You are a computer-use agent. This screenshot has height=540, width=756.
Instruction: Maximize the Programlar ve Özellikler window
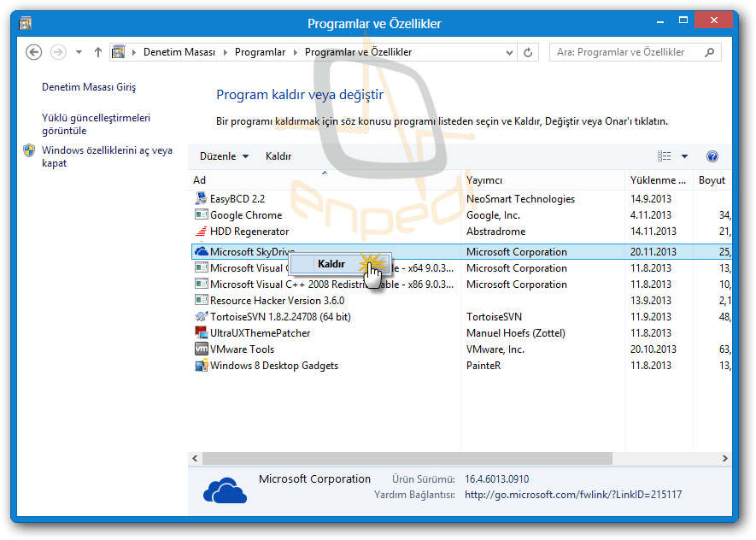click(x=683, y=21)
